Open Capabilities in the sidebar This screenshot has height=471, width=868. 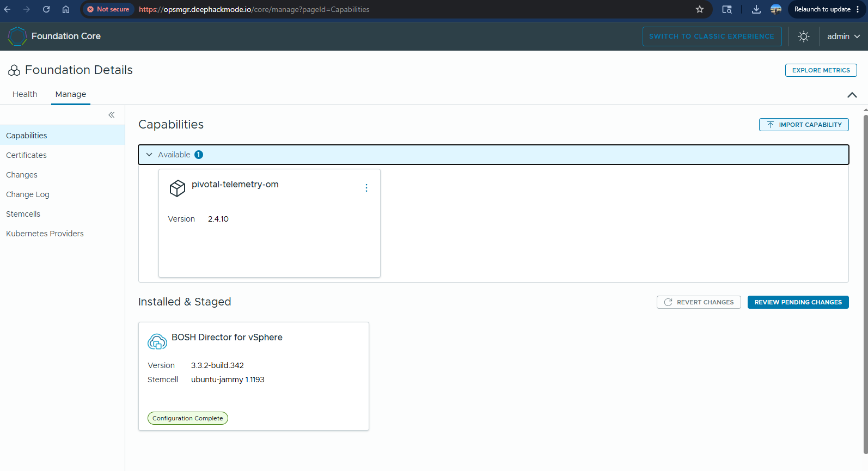pyautogui.click(x=62, y=136)
